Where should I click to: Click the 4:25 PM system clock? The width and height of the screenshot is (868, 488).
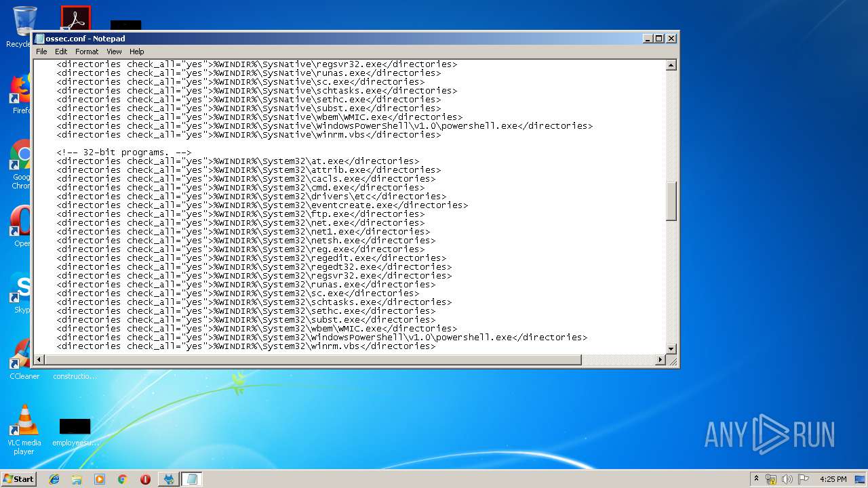[833, 479]
